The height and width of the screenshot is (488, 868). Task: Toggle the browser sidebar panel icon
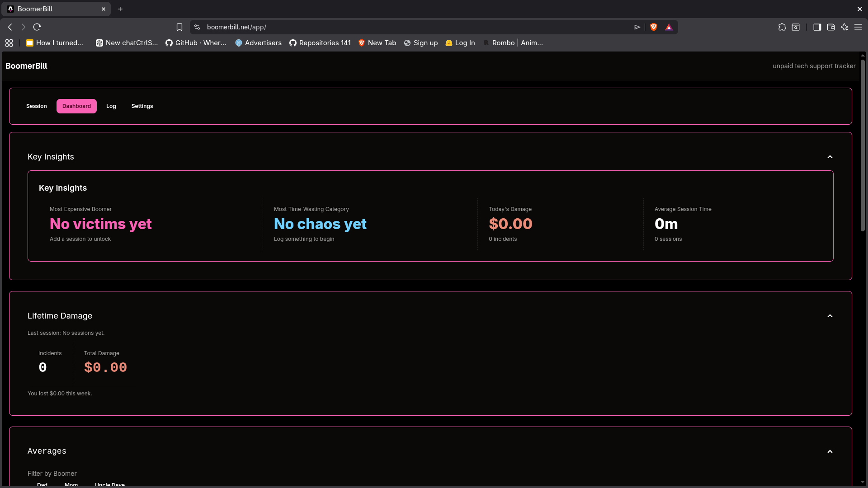817,27
